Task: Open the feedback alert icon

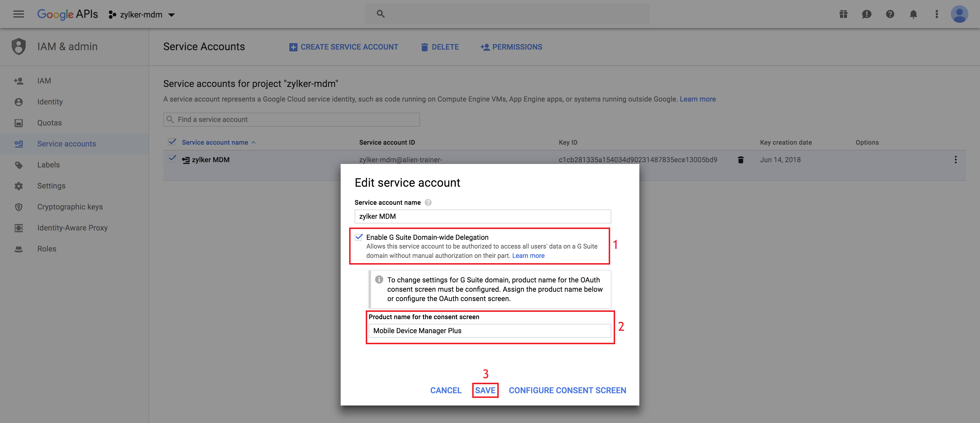Action: (x=867, y=15)
